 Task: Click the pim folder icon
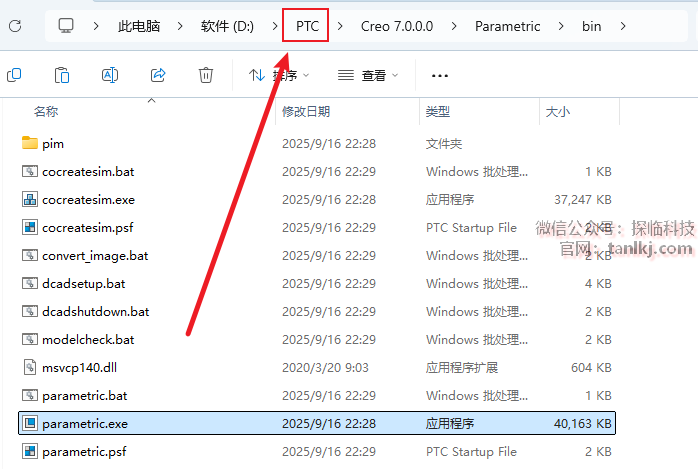pos(30,143)
